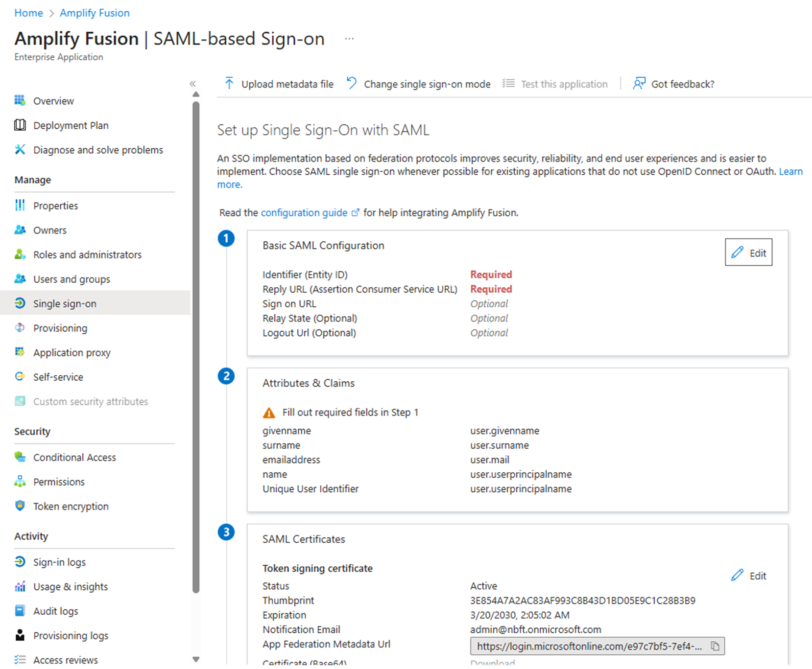Open Roles and administrators
Image resolution: width=812 pixels, height=669 pixels.
pyautogui.click(x=87, y=254)
